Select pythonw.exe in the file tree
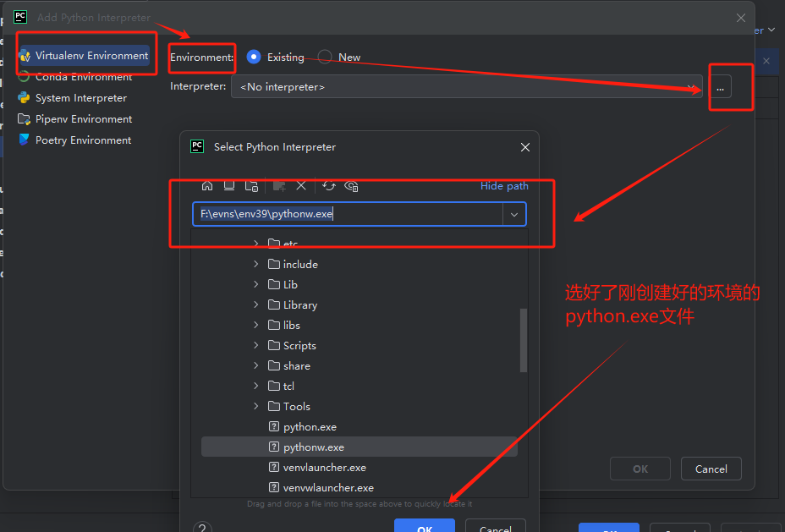 (360, 447)
